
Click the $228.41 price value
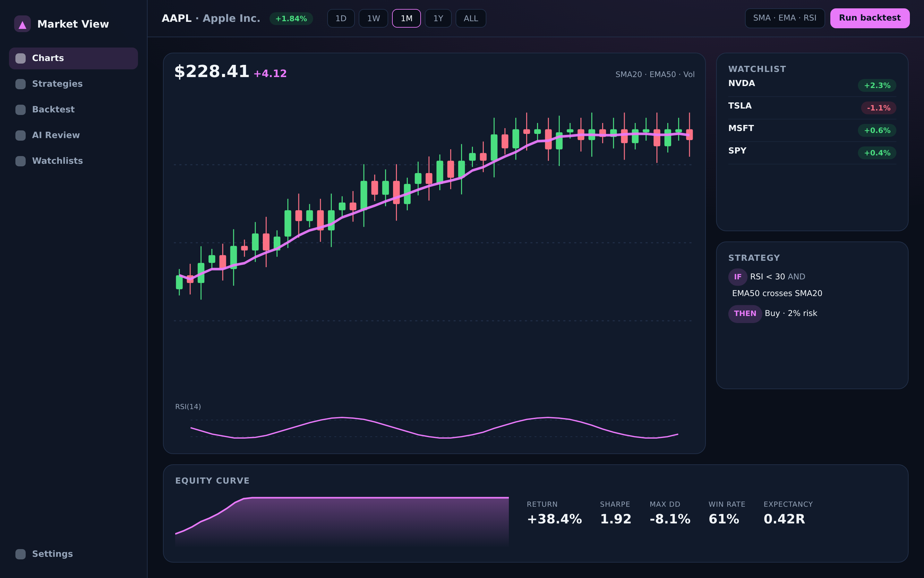point(211,72)
